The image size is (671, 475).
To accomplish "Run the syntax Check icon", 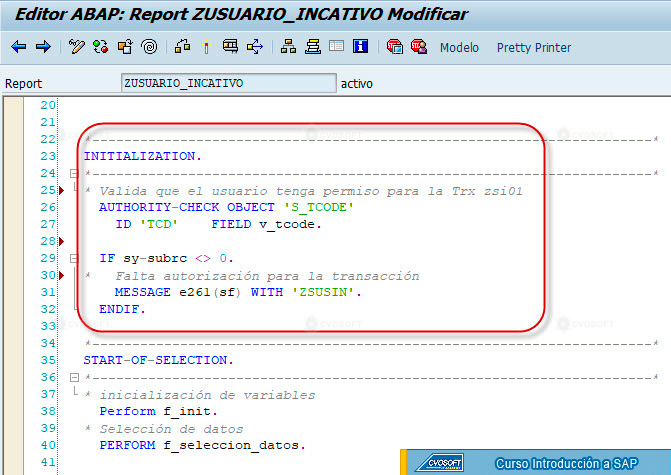I will (x=182, y=46).
